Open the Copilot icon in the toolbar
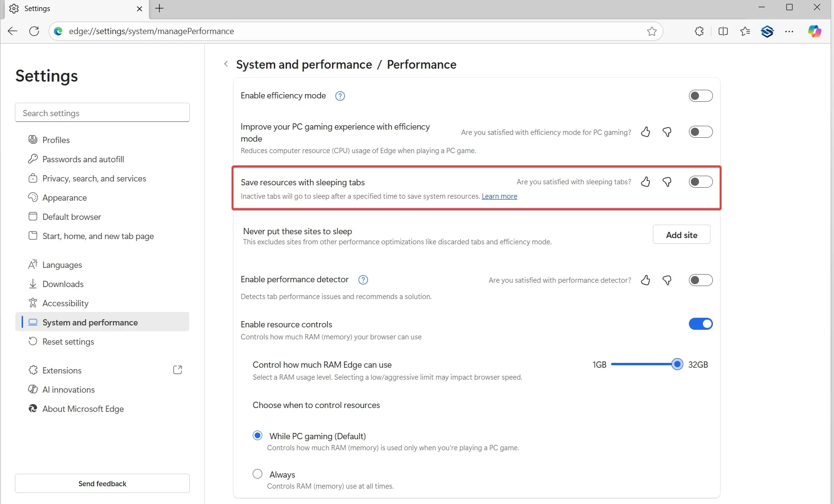Image resolution: width=834 pixels, height=504 pixels. (x=814, y=31)
